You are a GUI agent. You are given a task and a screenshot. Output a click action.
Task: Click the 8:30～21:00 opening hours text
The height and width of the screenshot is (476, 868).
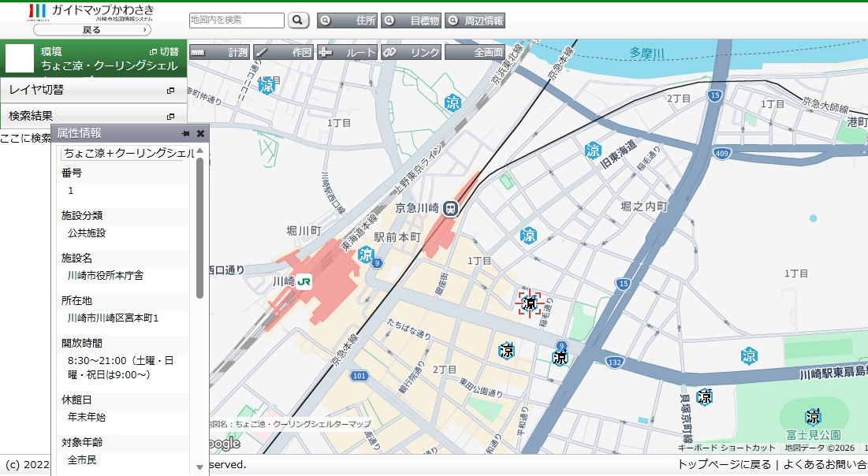click(121, 367)
